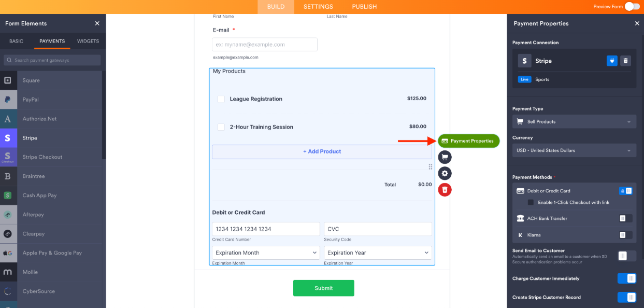Open the gear field properties button
Viewport: 644px width, 308px height.
[445, 173]
